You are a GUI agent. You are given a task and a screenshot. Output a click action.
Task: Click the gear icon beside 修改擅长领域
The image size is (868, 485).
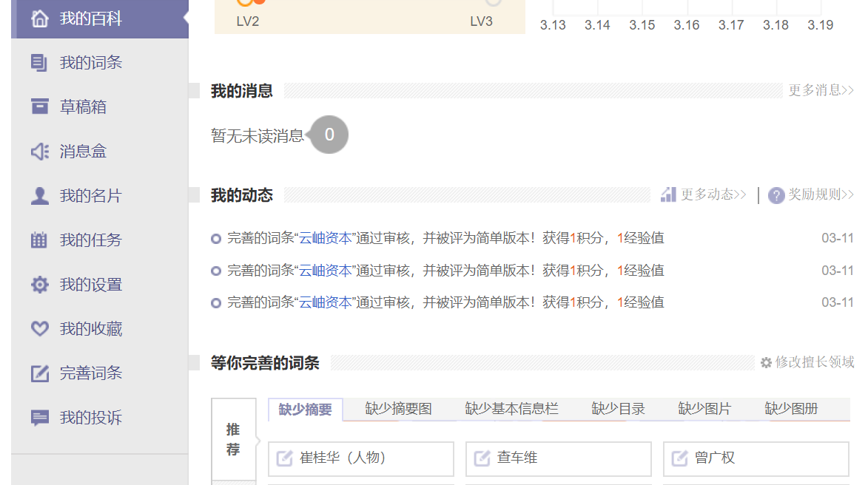point(766,363)
